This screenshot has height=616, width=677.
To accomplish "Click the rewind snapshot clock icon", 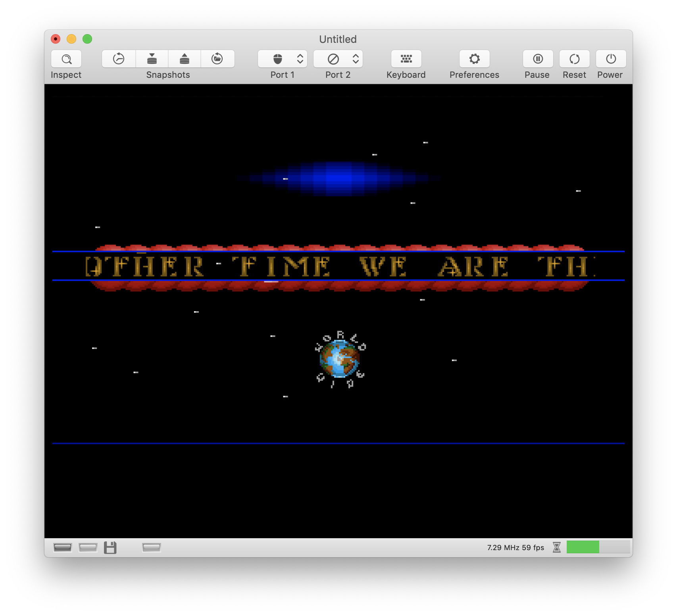I will pos(119,59).
